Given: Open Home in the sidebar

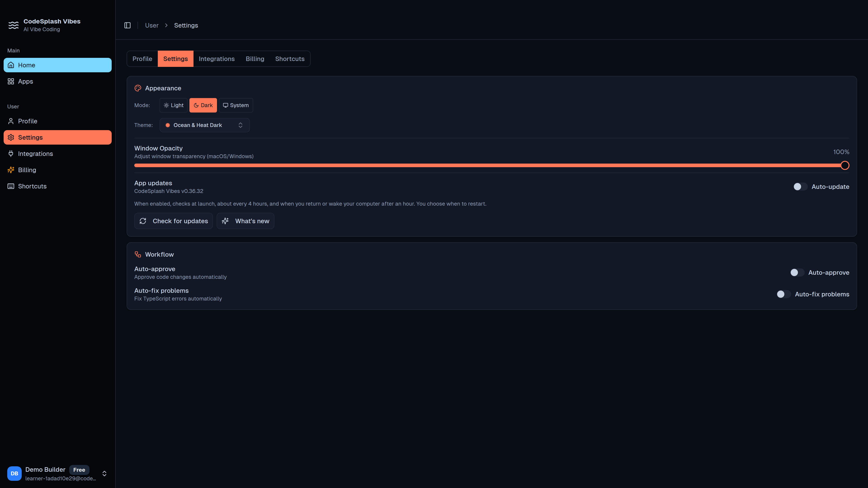Looking at the screenshot, I should [58, 65].
